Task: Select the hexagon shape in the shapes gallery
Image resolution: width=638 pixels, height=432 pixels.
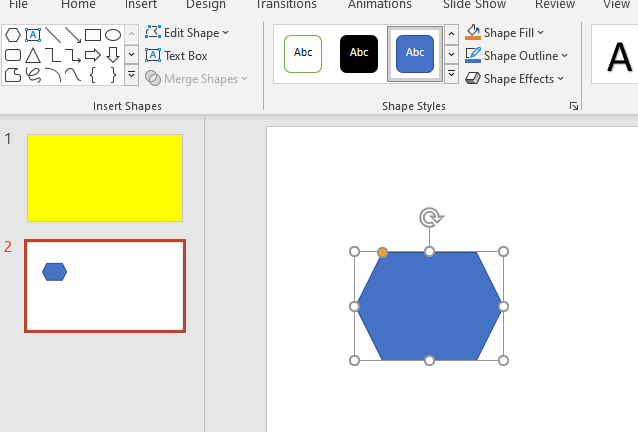Action: pyautogui.click(x=13, y=35)
